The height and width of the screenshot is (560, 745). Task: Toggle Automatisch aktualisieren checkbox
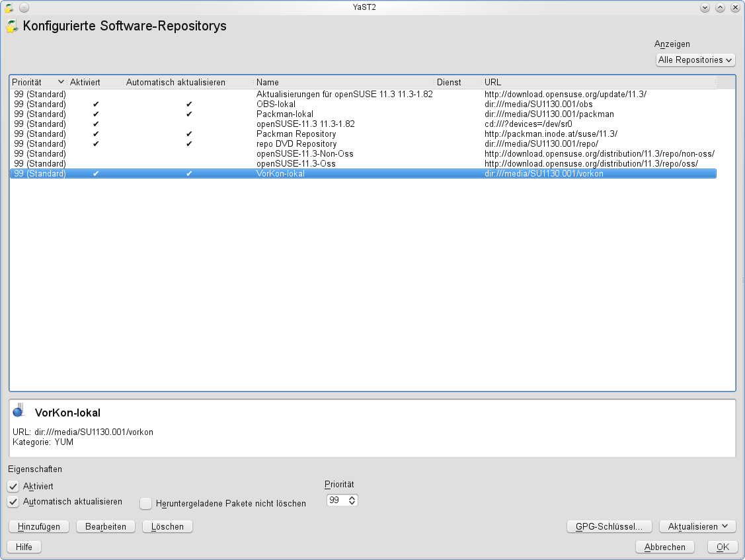pyautogui.click(x=13, y=502)
